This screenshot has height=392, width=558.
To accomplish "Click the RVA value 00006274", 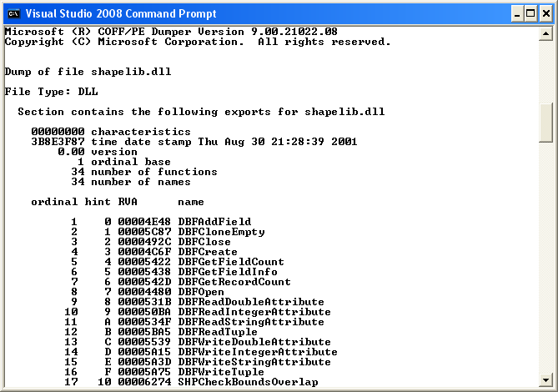I will click(x=144, y=381).
